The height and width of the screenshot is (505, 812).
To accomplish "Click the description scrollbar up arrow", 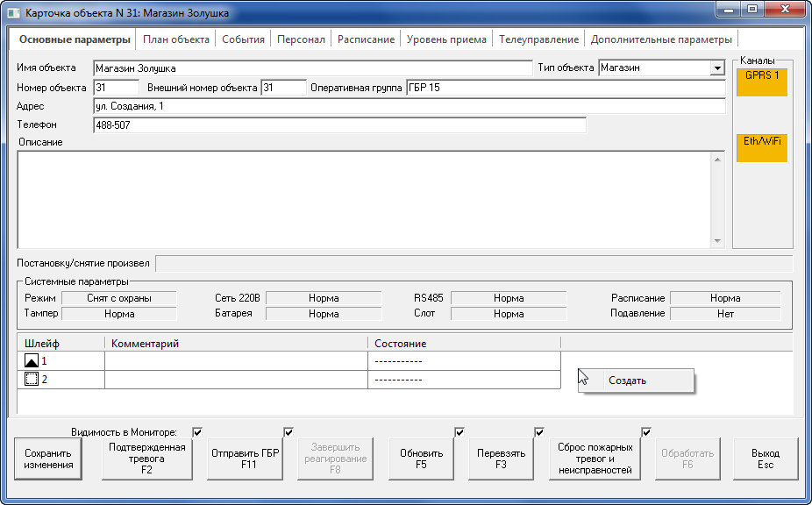I will coord(717,160).
